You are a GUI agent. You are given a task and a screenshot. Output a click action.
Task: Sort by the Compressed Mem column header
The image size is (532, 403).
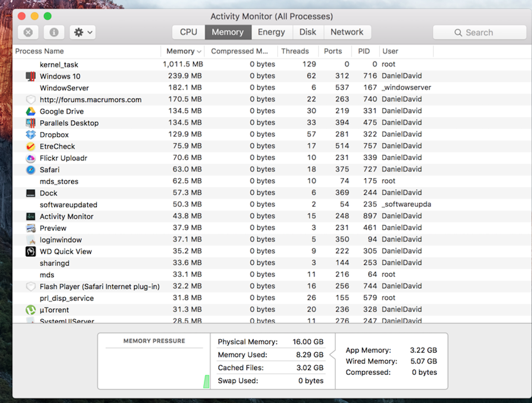click(x=241, y=51)
